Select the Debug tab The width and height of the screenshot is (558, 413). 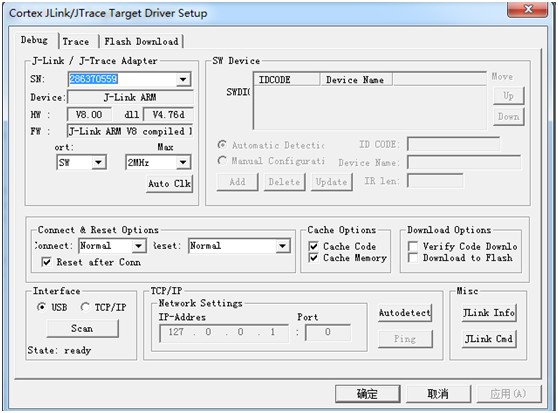click(34, 40)
